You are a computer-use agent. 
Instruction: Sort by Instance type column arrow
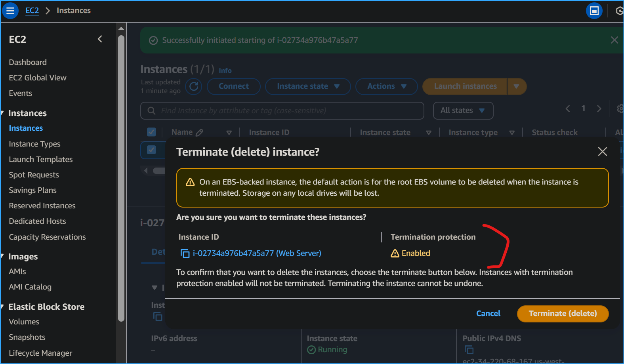[x=512, y=133]
